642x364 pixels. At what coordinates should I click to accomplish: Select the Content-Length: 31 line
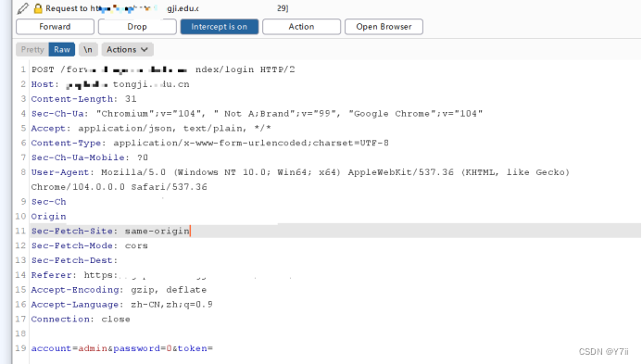(84, 99)
